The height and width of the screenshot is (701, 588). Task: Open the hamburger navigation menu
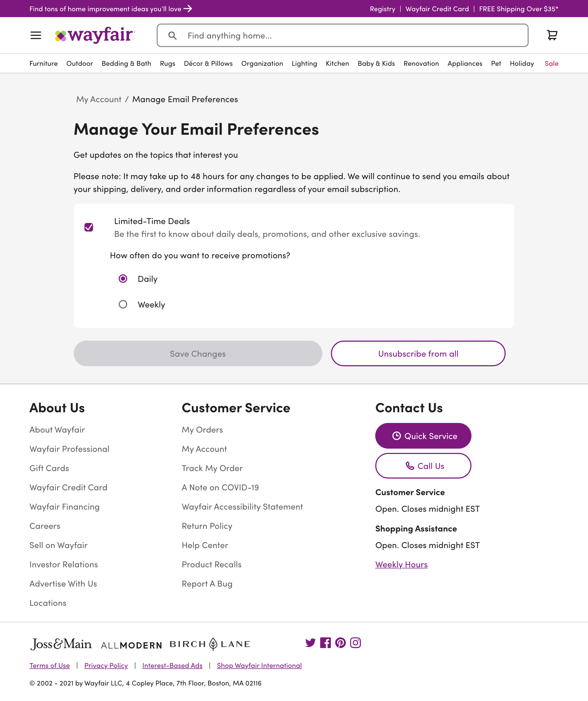(36, 35)
